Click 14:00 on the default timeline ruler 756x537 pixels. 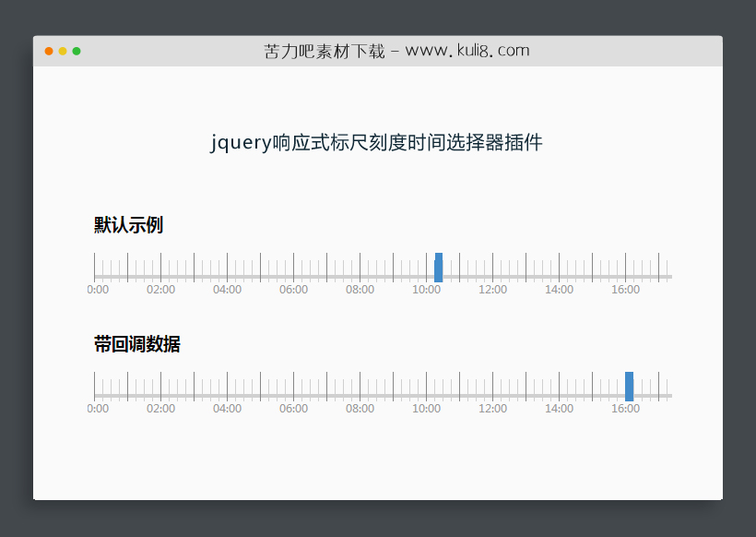[x=560, y=289]
